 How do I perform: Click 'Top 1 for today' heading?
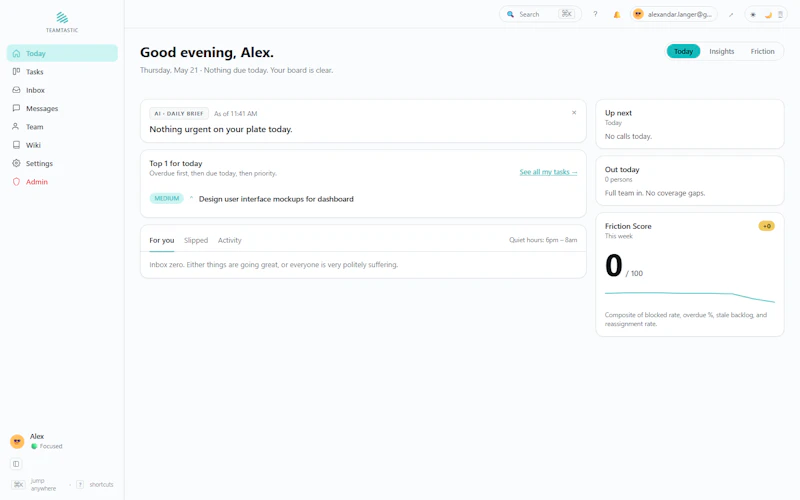[x=176, y=163]
